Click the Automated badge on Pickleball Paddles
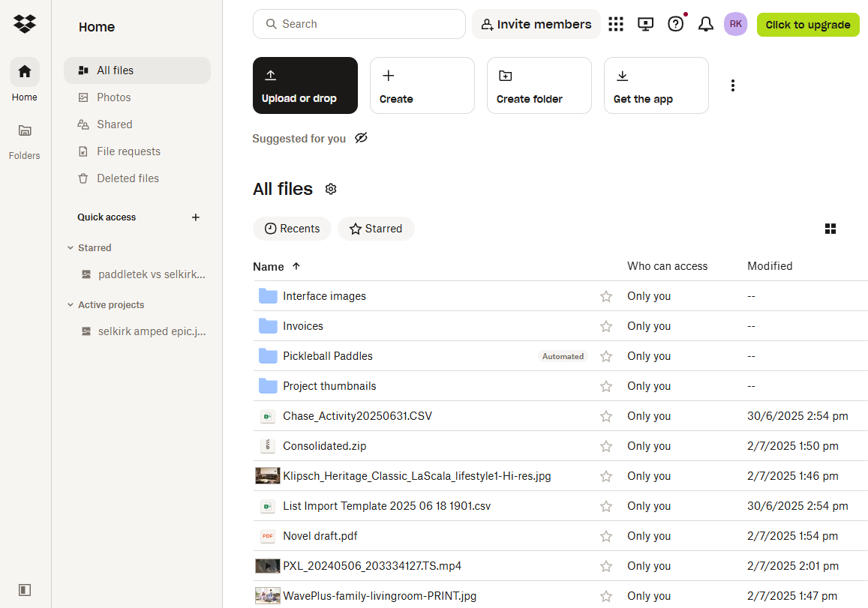The image size is (868, 608). point(563,356)
